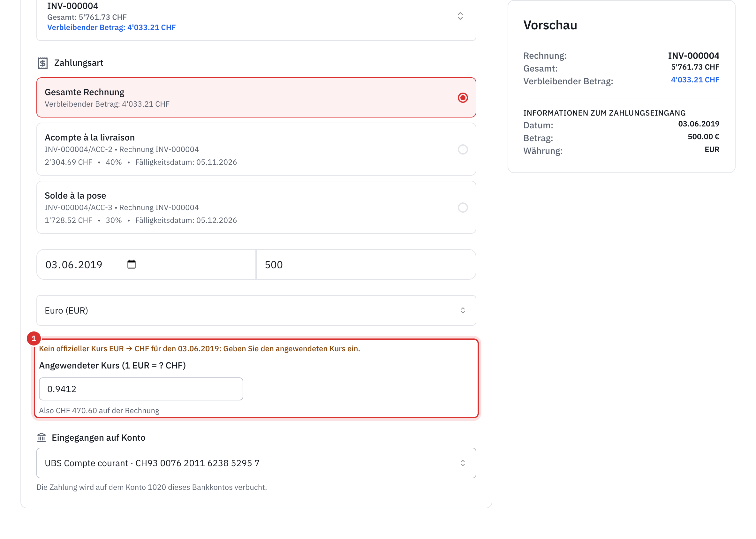
Task: Click the amount field containing 500
Action: pyautogui.click(x=366, y=264)
